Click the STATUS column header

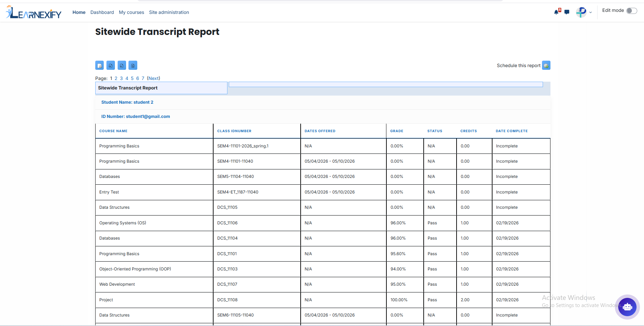[x=435, y=131]
